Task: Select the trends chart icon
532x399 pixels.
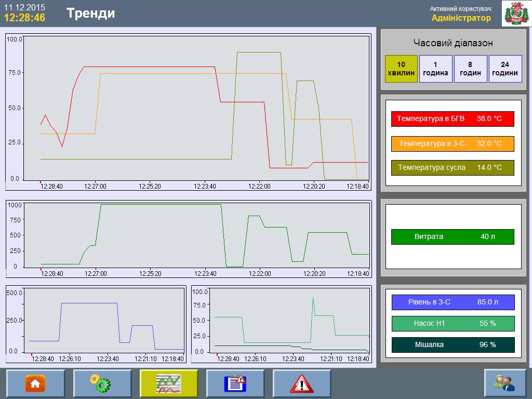Action: click(x=169, y=383)
